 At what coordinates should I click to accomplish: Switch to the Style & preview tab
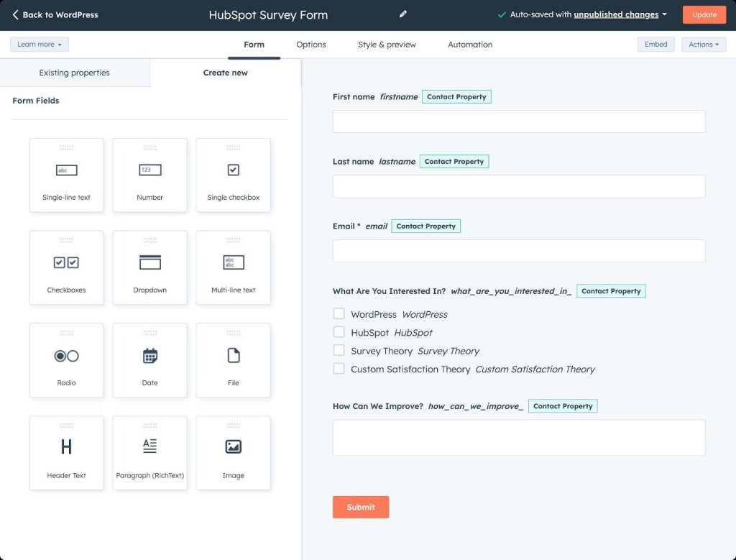coord(387,44)
